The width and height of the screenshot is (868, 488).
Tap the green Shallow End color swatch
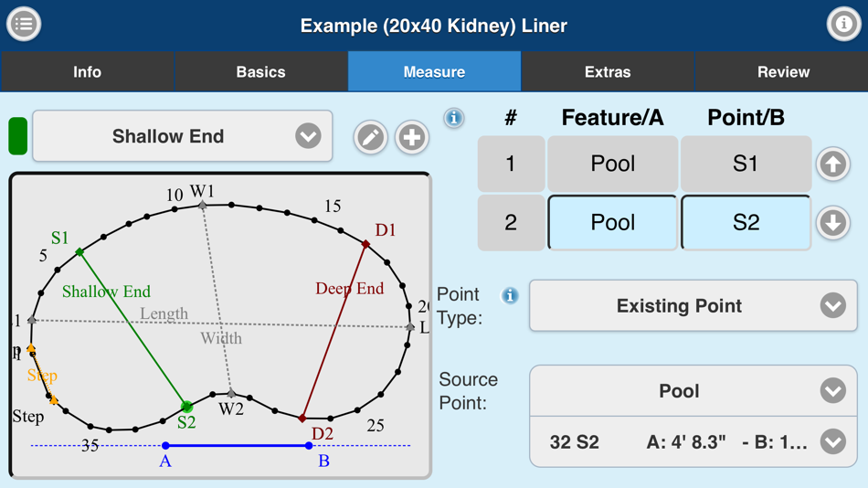tap(17, 136)
